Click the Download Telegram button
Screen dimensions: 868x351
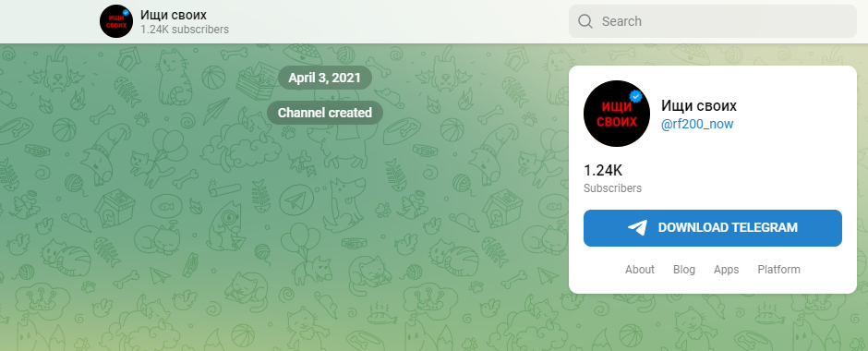(x=713, y=227)
